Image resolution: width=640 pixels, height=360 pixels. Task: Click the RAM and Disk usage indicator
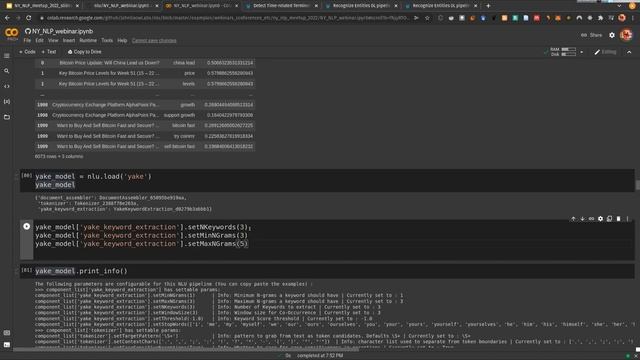coord(563,52)
